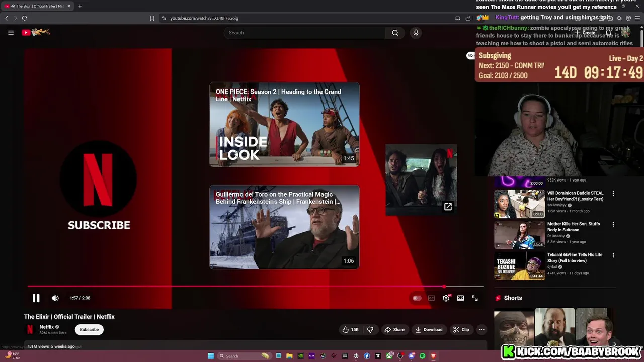This screenshot has width=644, height=362.
Task: Open a new browser tab
Action: (x=80, y=6)
